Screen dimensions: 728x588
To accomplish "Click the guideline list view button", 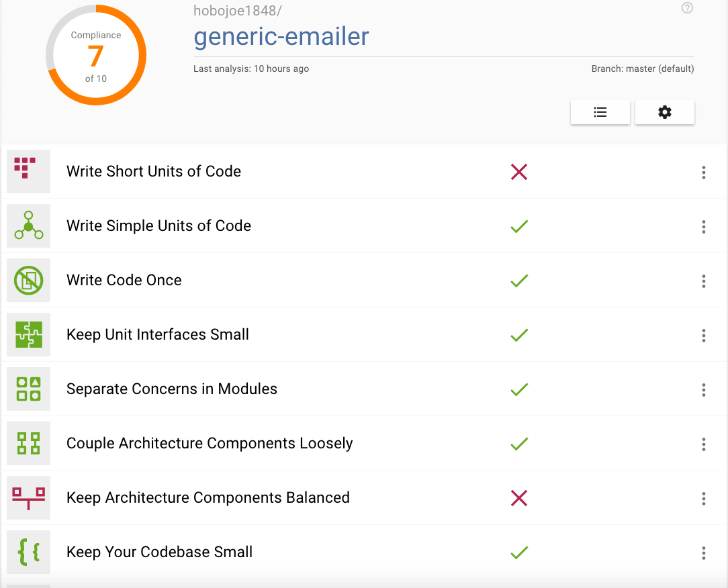I will (x=600, y=112).
